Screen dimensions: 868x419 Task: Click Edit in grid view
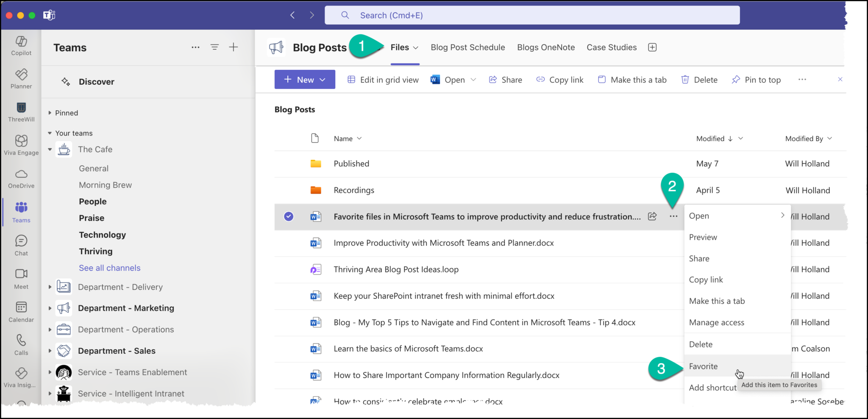pos(382,80)
